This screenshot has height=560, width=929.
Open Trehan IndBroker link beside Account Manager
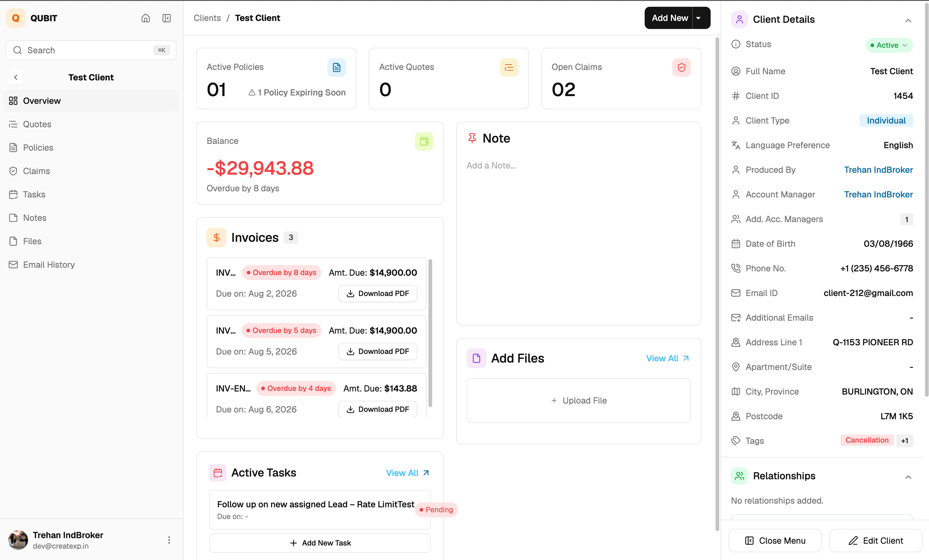(x=878, y=194)
